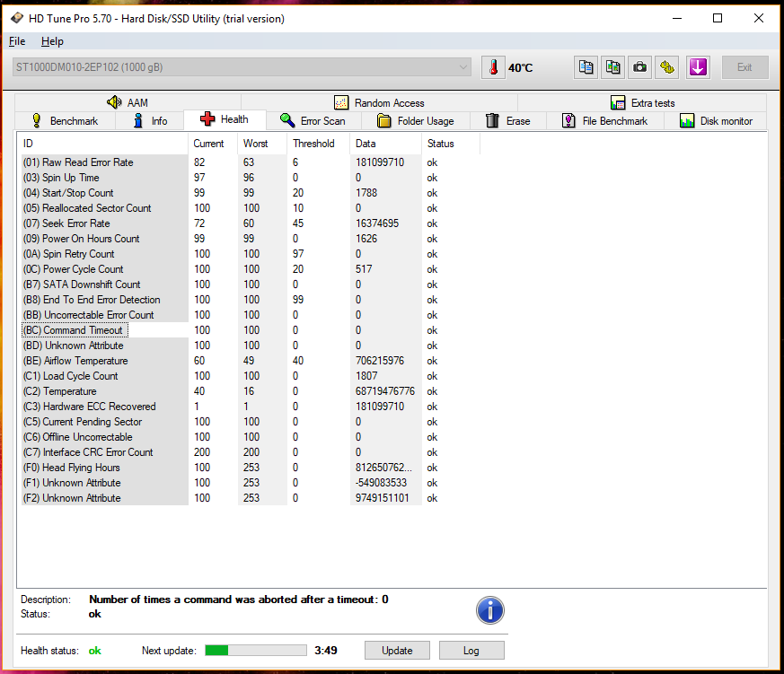The width and height of the screenshot is (784, 674).
Task: Switch to the Benchmark tab
Action: pos(66,121)
